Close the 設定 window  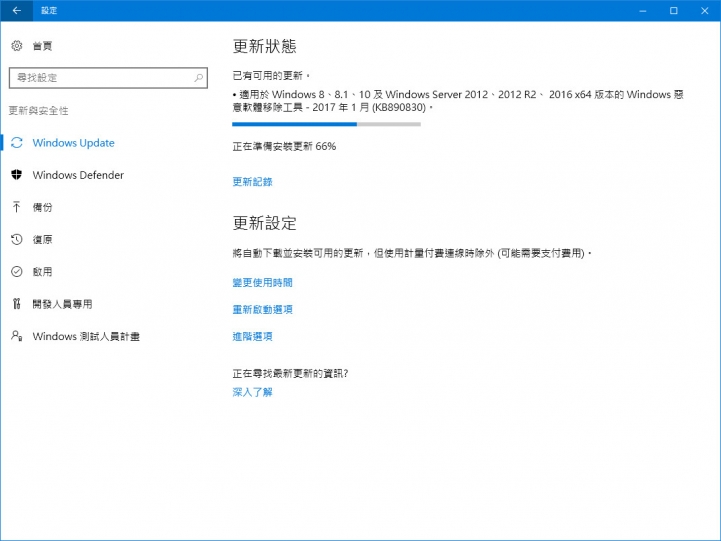point(704,11)
